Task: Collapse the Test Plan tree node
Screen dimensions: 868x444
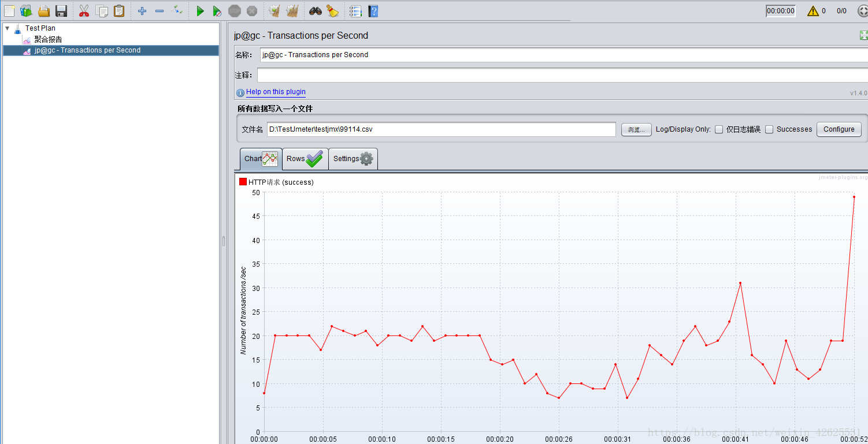Action: [7, 28]
